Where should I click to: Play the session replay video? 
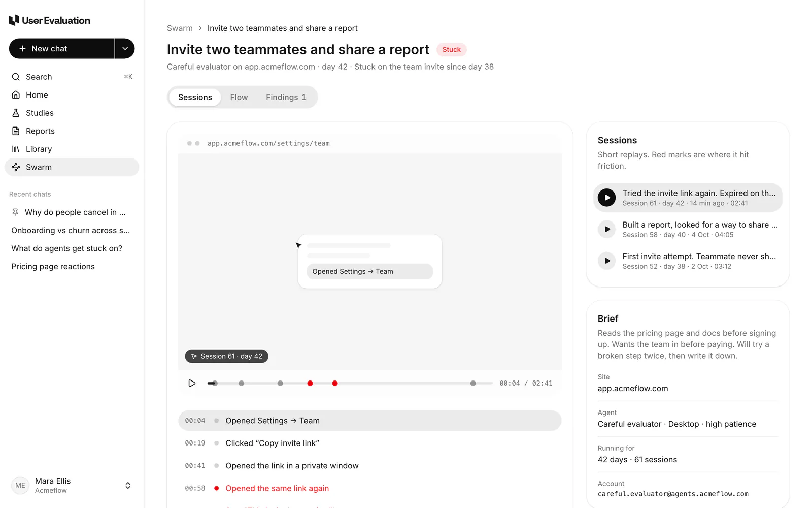[x=192, y=383]
